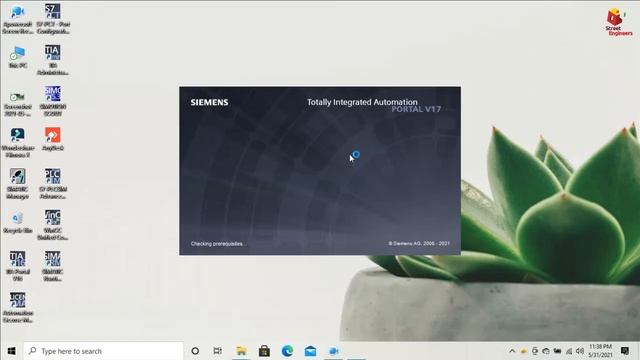This screenshot has height=360, width=640.
Task: Click the Totally Integrated Automation title text
Action: [362, 102]
